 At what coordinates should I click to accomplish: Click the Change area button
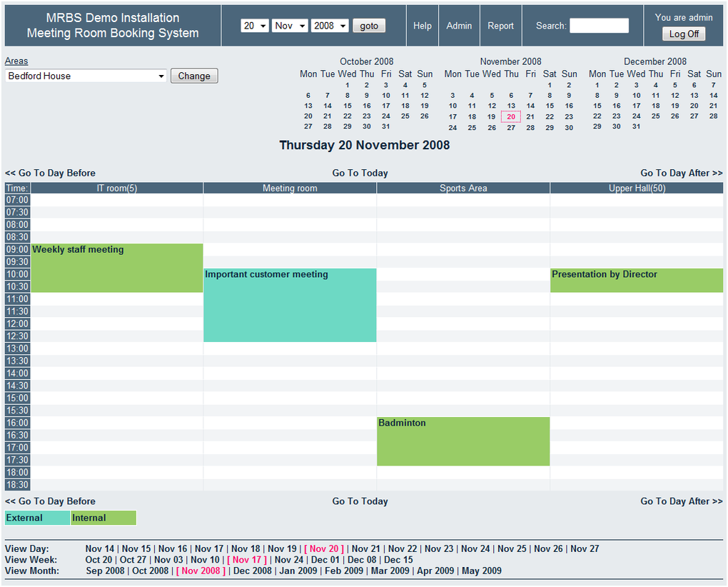pyautogui.click(x=194, y=76)
